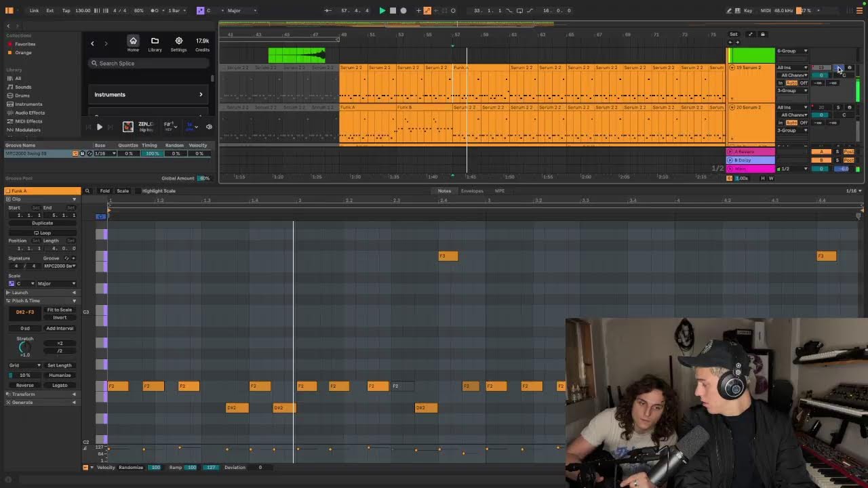868x488 pixels.
Task: Open the Main track 1/2 output dropdown
Action: (x=793, y=169)
